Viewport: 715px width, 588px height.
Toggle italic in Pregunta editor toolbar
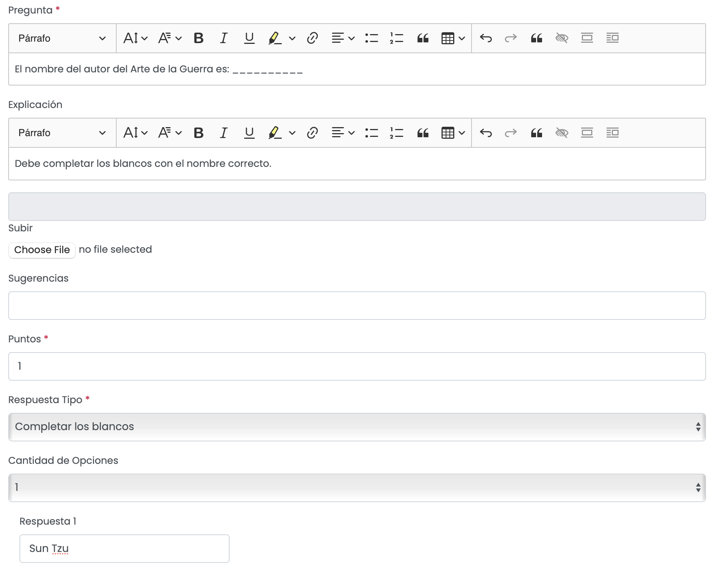pos(224,38)
